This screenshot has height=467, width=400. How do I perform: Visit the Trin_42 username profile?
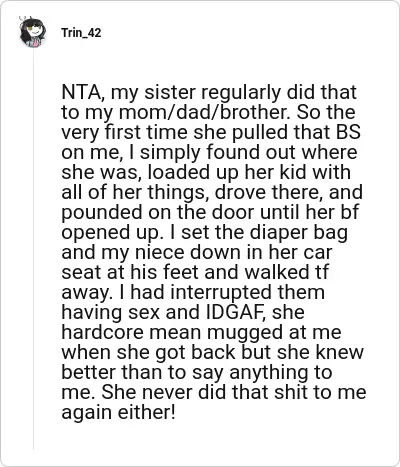point(81,33)
